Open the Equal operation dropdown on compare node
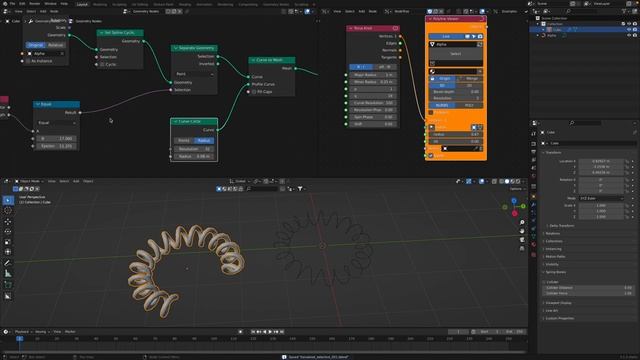Viewport: 640px width, 360px height. click(x=56, y=123)
